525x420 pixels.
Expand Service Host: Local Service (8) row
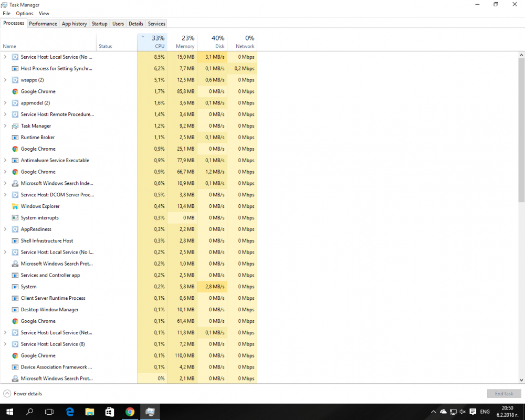[x=5, y=344]
